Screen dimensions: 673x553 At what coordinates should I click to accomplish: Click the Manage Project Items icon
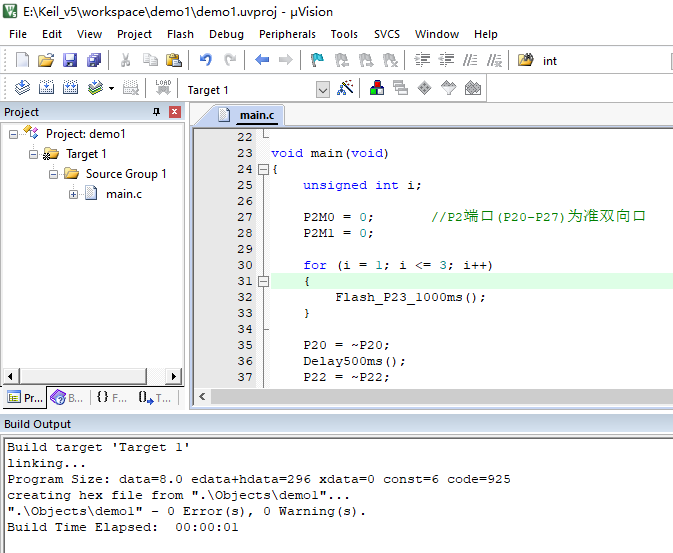pos(376,88)
